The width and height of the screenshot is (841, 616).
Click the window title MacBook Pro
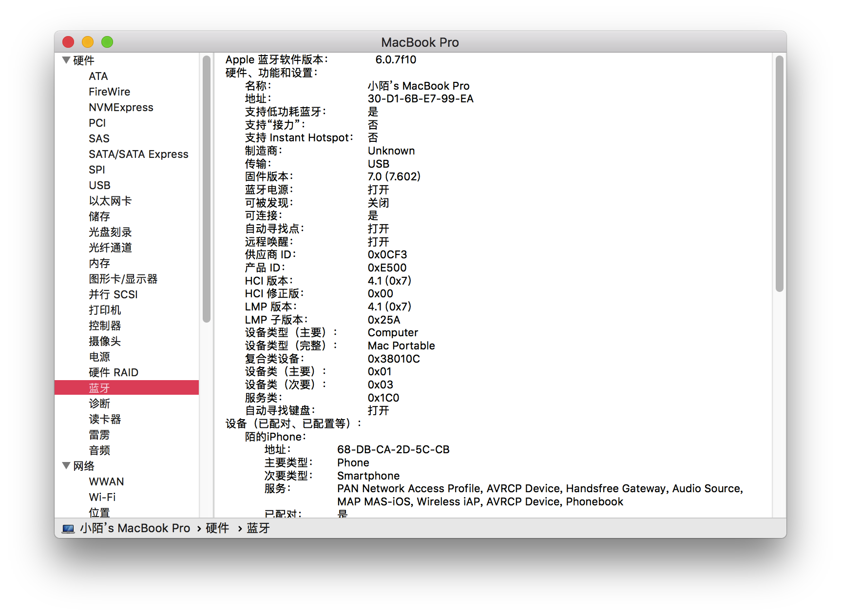coord(420,42)
